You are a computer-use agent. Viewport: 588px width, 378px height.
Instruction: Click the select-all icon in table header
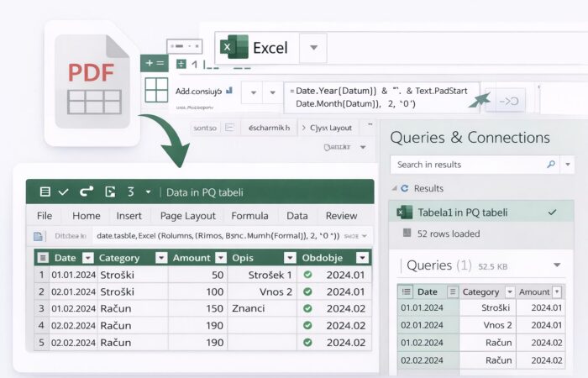tap(42, 258)
